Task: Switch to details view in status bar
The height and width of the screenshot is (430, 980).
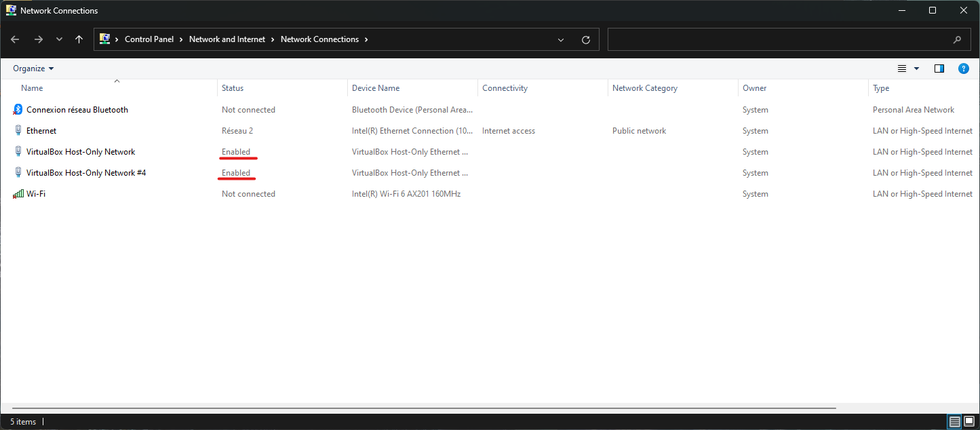Action: (x=955, y=422)
